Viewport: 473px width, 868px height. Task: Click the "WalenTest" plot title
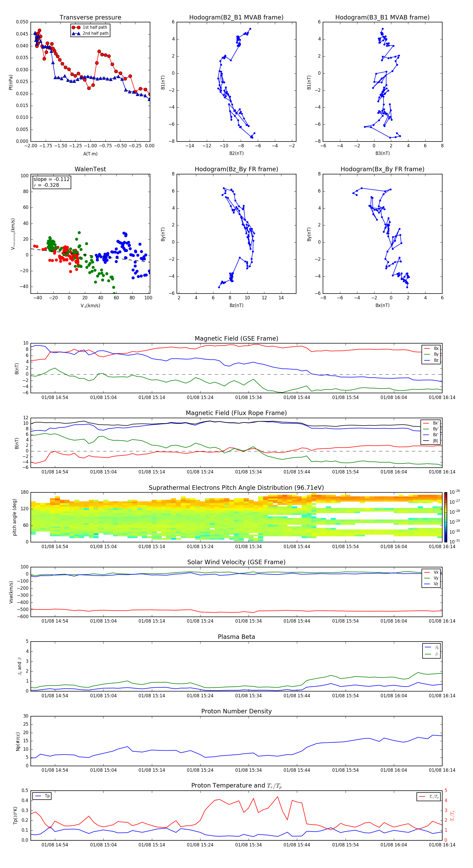90,169
